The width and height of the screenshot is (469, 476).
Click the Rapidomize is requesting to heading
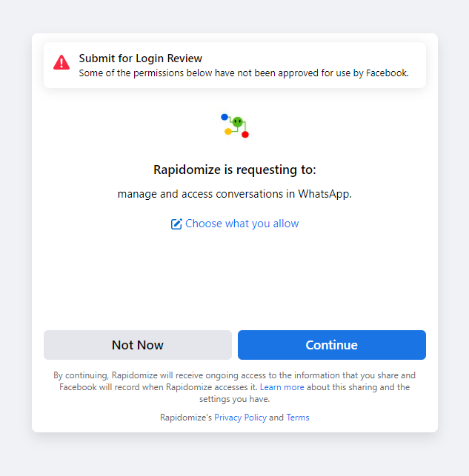[x=235, y=170]
